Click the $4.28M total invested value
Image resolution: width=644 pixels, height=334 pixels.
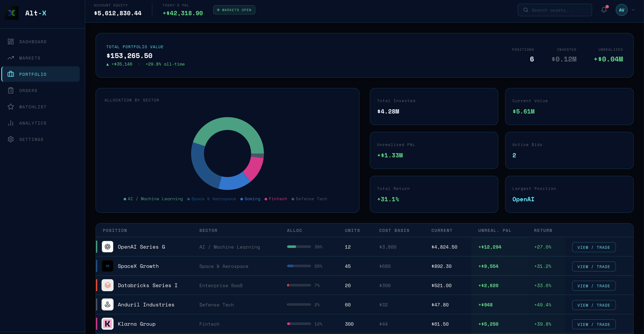pyautogui.click(x=388, y=111)
